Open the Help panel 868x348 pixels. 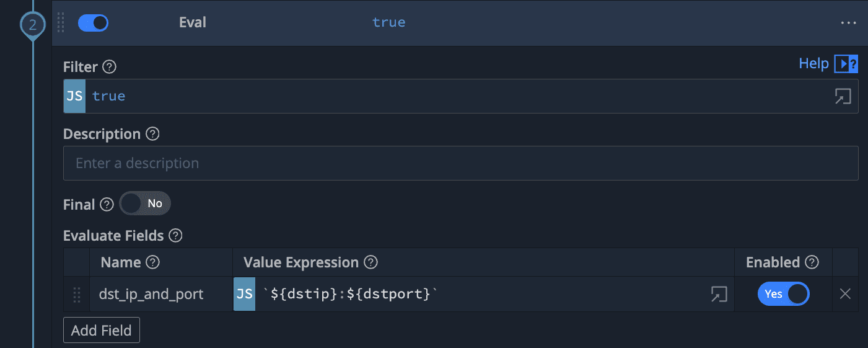click(x=828, y=63)
